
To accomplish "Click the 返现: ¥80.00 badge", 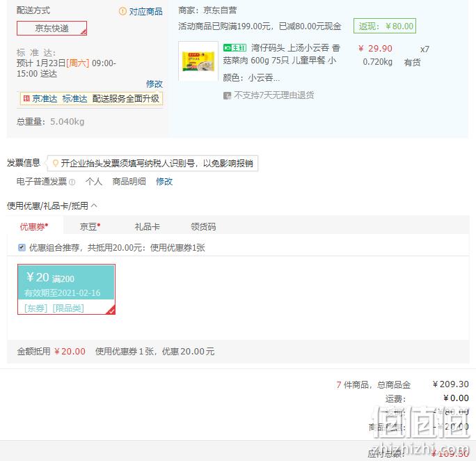I will click(385, 26).
